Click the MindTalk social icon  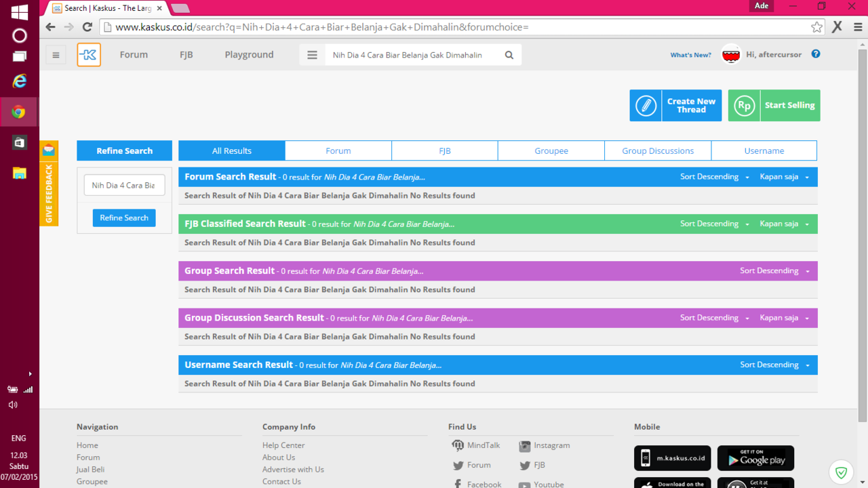[458, 445]
